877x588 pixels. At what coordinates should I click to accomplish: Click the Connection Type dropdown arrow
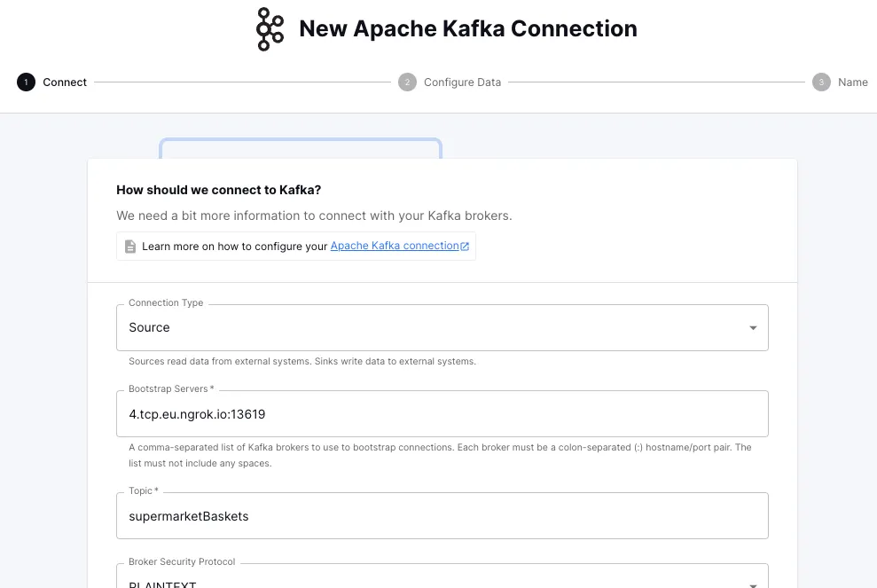point(753,328)
